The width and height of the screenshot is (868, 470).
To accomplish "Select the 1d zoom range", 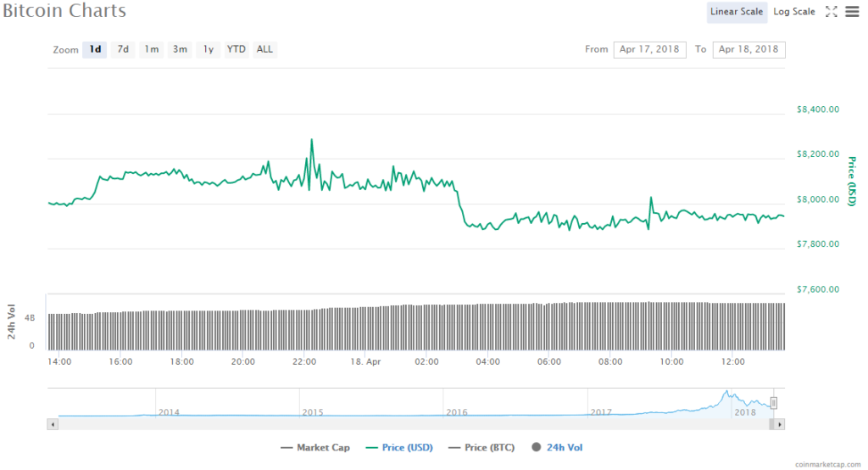I will (x=95, y=49).
